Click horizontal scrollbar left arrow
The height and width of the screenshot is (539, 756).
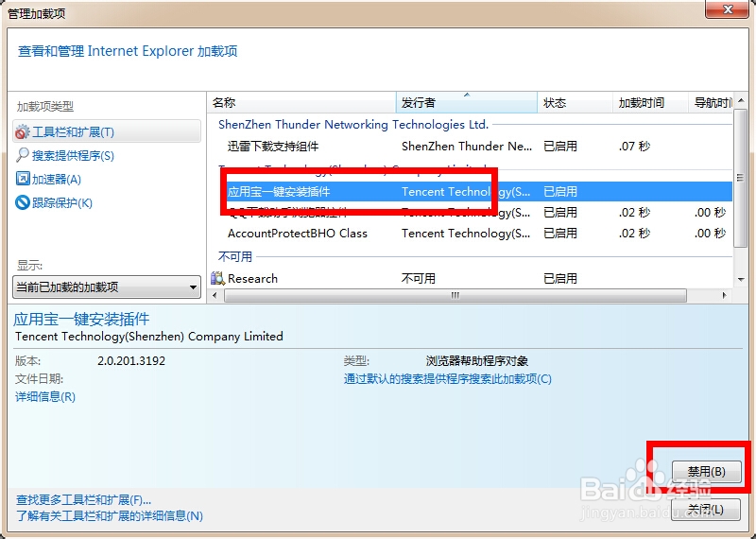tap(215, 295)
